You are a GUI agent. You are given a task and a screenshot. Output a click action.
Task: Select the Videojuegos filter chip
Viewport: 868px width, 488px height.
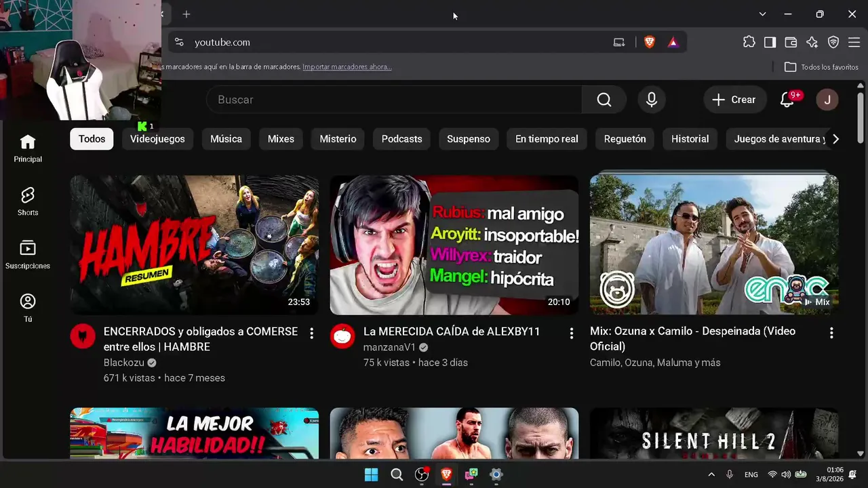tap(157, 139)
